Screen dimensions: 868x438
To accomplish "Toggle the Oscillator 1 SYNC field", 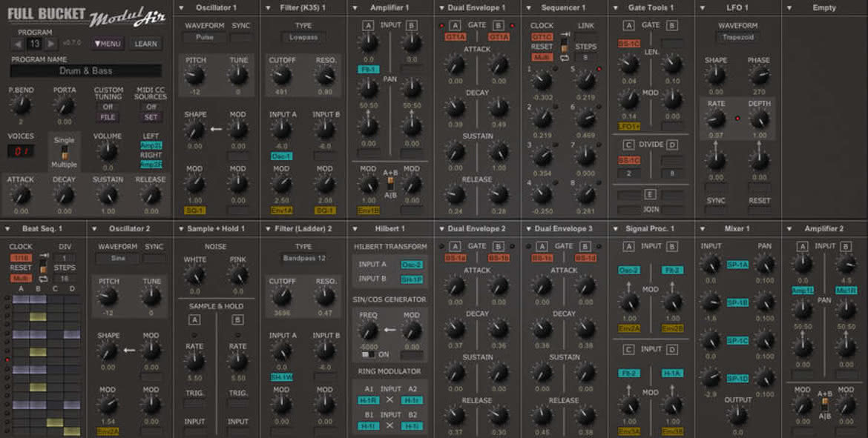I will tap(241, 38).
